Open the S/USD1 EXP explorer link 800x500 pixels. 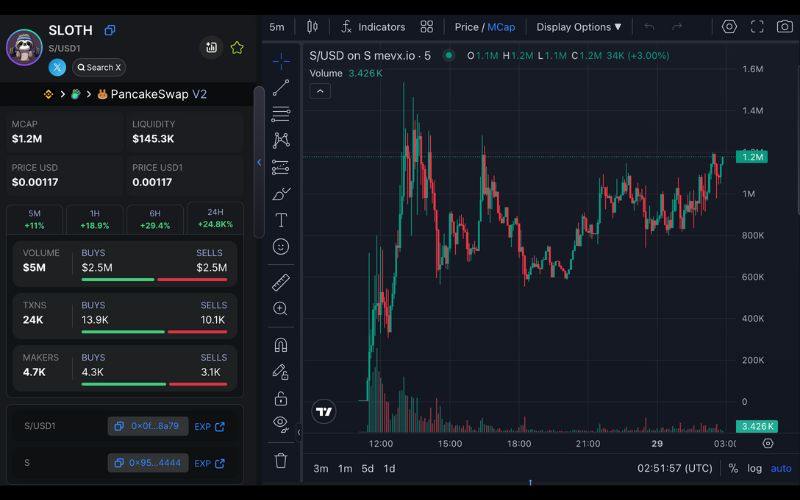tap(210, 427)
